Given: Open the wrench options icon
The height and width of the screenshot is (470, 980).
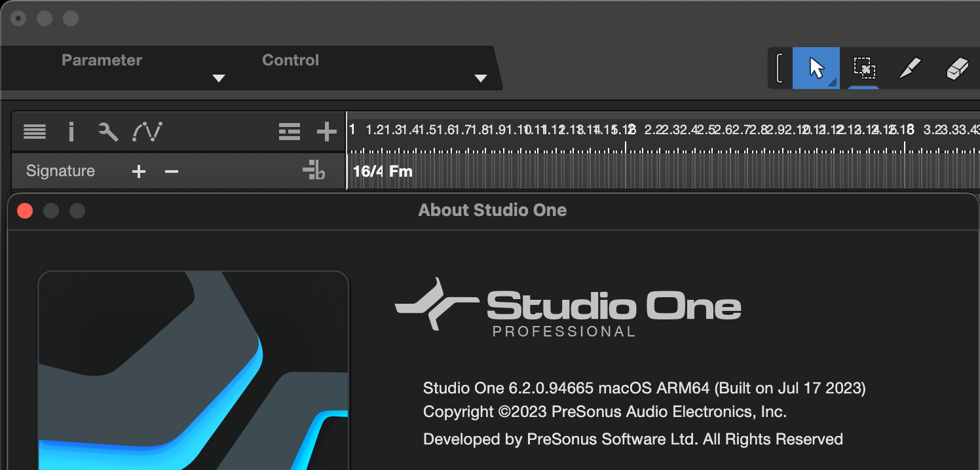Looking at the screenshot, I should tap(108, 132).
